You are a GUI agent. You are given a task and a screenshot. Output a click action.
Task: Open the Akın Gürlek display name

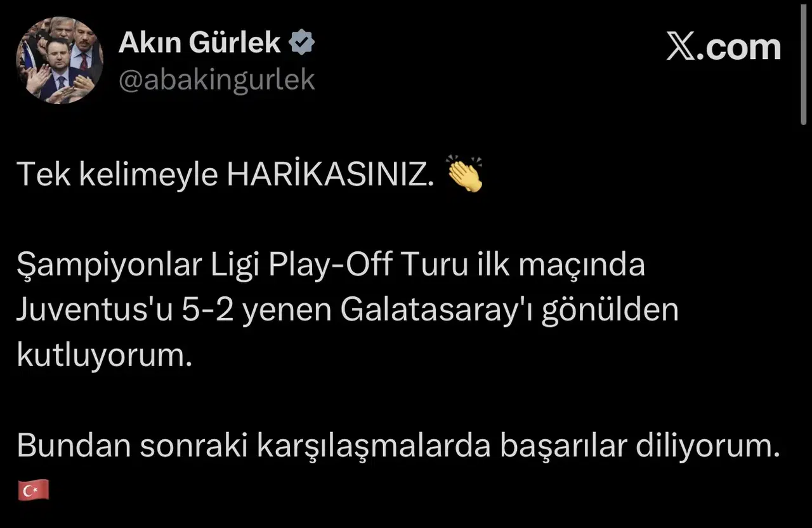tap(200, 43)
